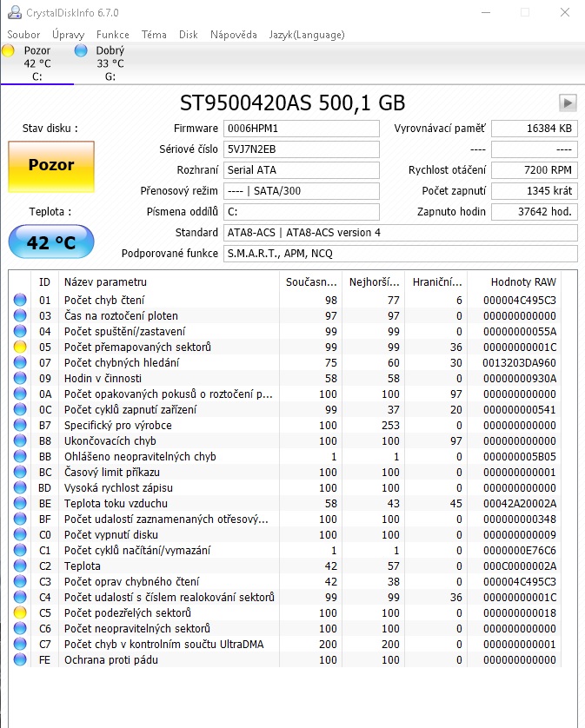Click the Hodnoty RAW column header
585x728 pixels.
tap(515, 281)
